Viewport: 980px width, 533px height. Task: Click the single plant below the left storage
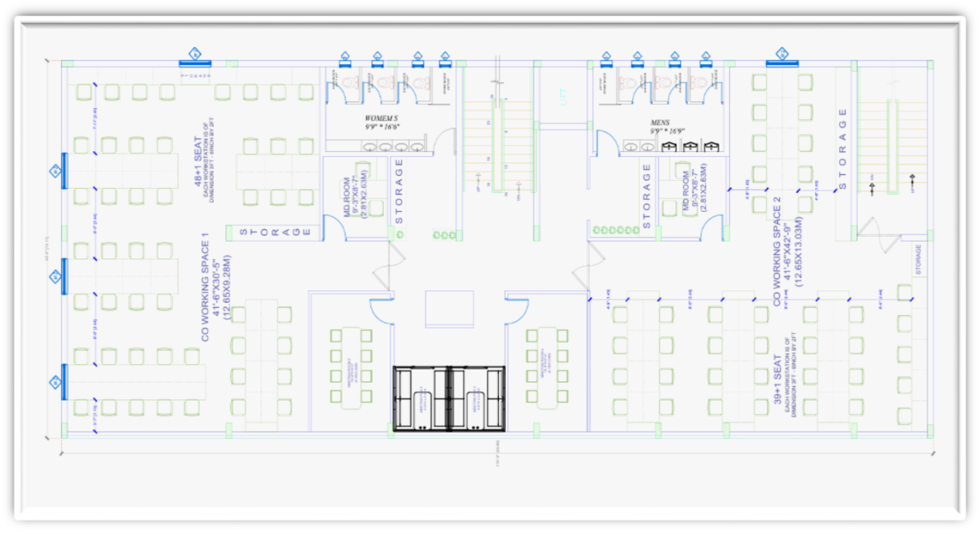(x=399, y=235)
